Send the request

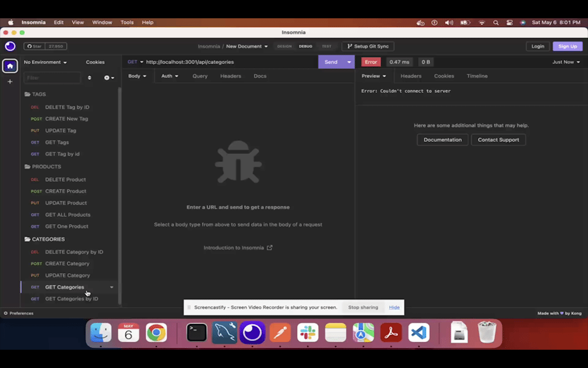pos(331,62)
